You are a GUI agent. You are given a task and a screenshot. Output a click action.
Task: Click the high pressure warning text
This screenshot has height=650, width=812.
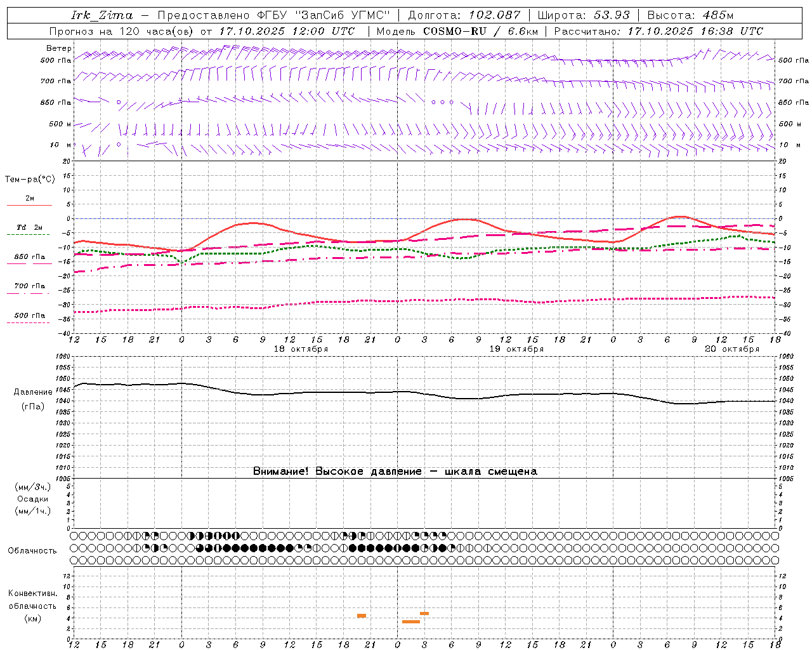pyautogui.click(x=395, y=471)
